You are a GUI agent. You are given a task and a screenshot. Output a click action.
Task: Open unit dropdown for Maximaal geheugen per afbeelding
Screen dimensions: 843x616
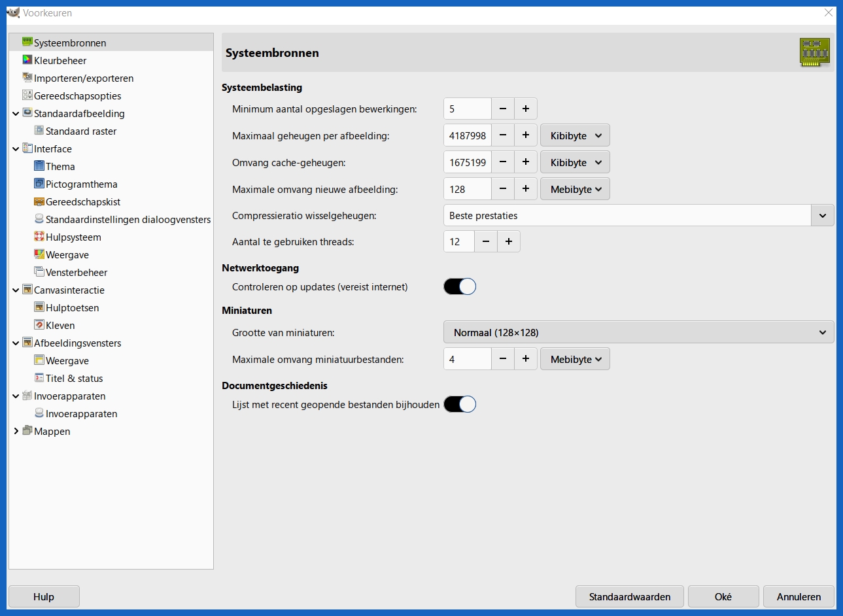pos(575,135)
